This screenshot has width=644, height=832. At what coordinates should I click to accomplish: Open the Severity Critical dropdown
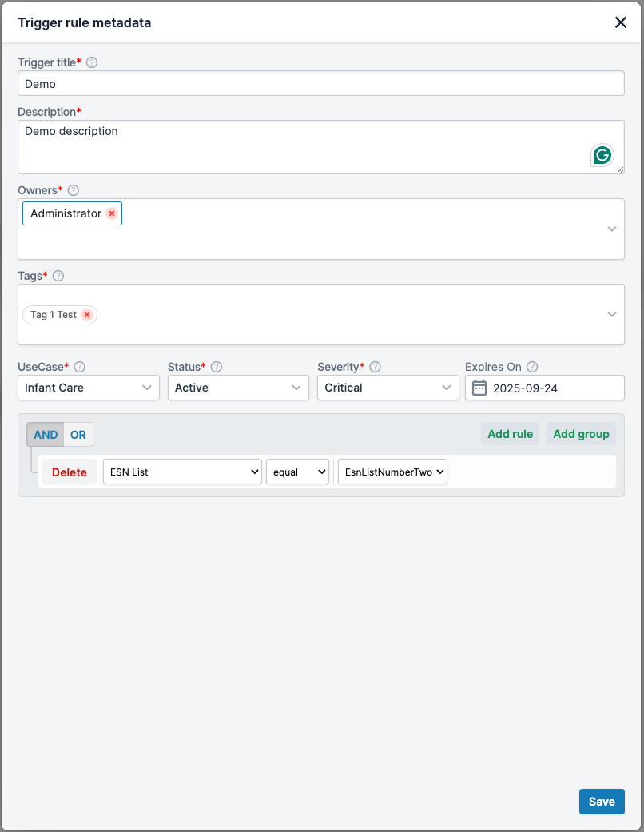(x=388, y=388)
